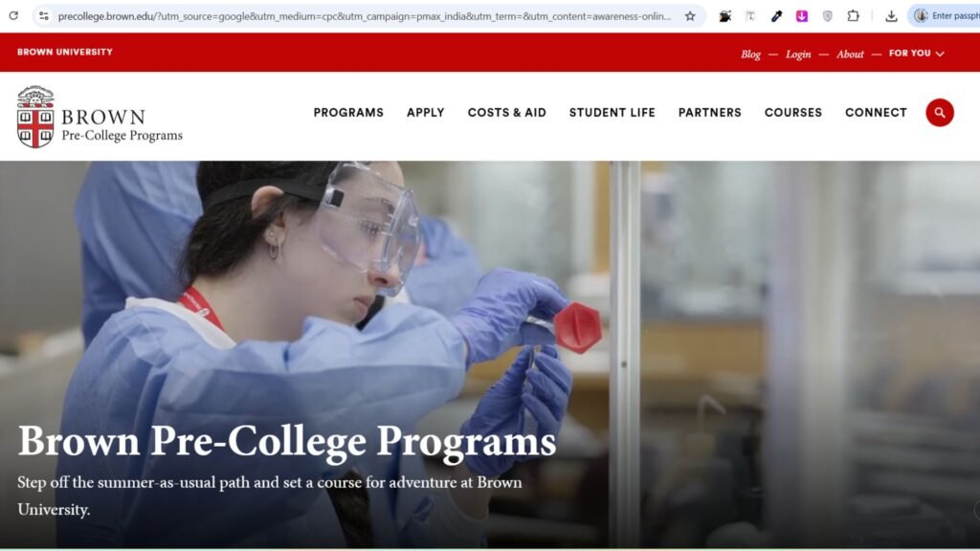Reload the page with the refresh icon
Viewport: 980px width, 551px height.
click(13, 15)
